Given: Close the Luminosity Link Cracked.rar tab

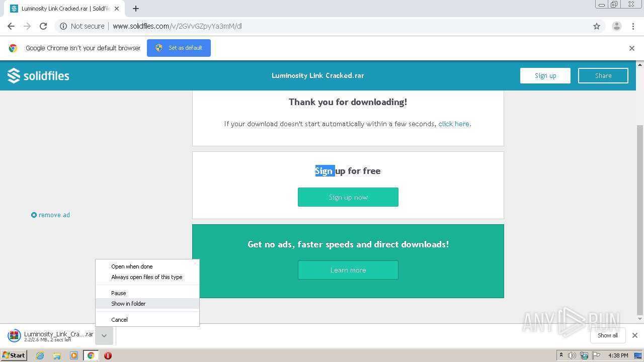Looking at the screenshot, I should 117,9.
